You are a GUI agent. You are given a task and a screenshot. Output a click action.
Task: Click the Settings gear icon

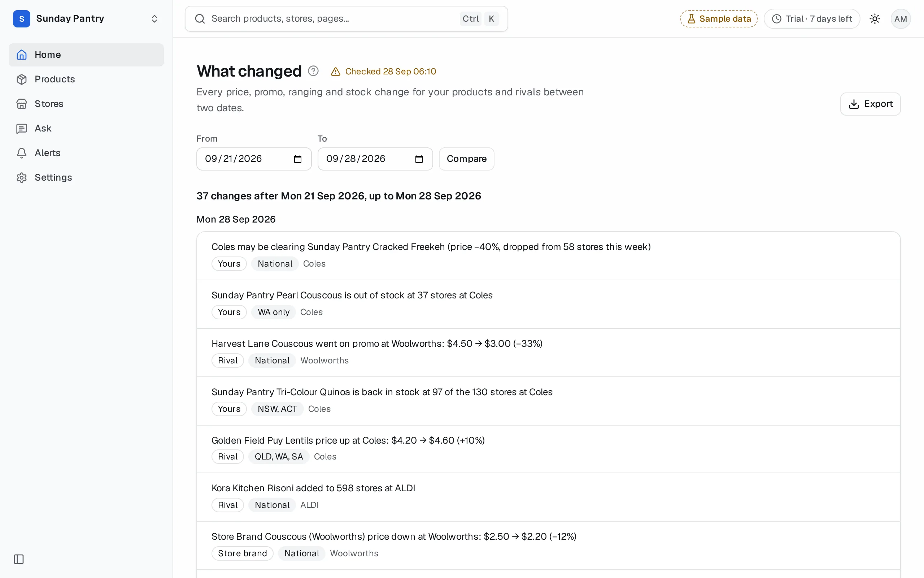click(22, 177)
